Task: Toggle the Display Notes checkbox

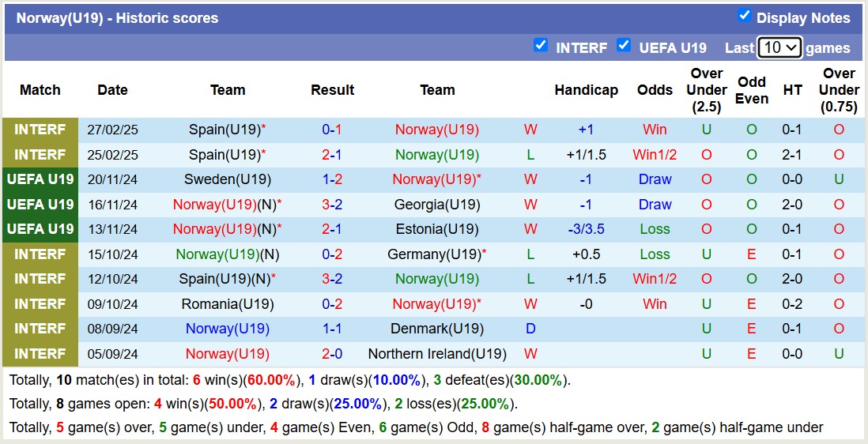Action: pos(744,16)
